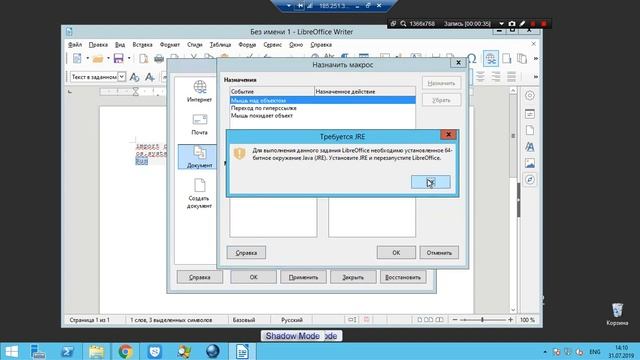The width and height of the screenshot is (640, 360).
Task: Select Создать документ category in hyperlink dialog
Action: coord(199,194)
